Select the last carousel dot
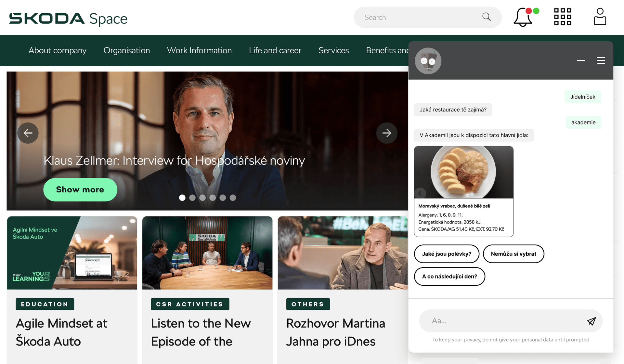Image resolution: width=624 pixels, height=364 pixels. 233,198
